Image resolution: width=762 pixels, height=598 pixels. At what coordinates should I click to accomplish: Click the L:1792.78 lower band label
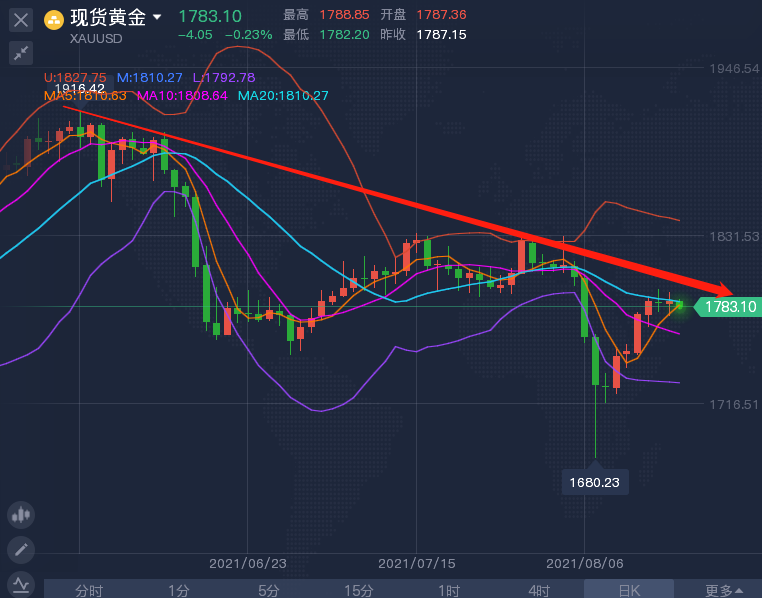click(224, 78)
